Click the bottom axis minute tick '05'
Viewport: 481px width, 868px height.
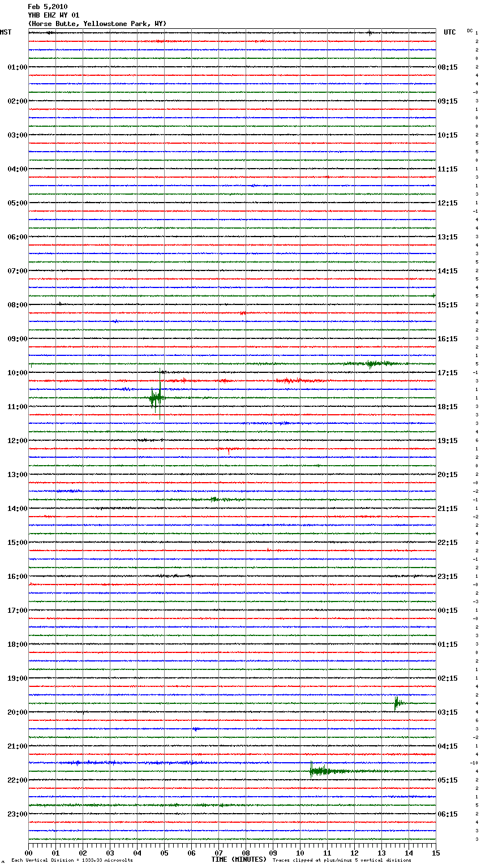pos(164,853)
